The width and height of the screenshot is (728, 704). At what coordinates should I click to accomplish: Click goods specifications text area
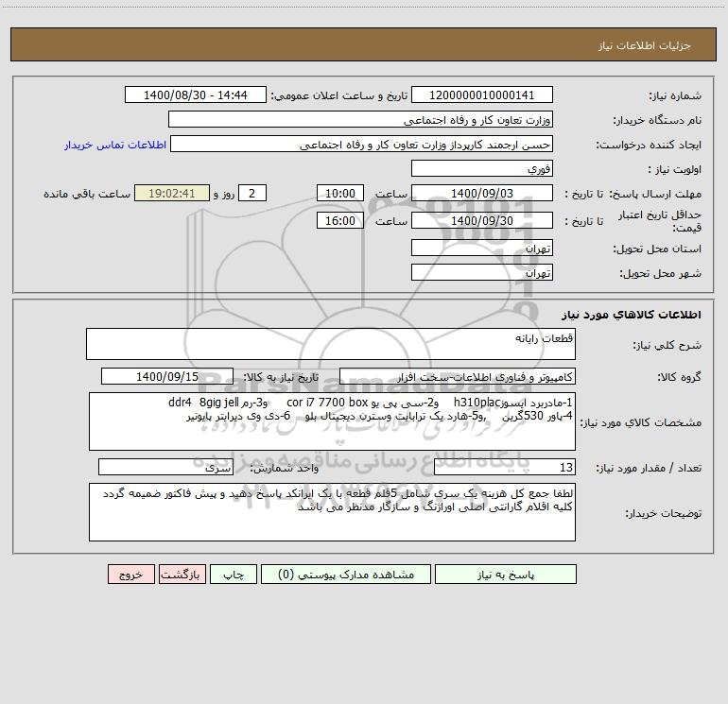332,421
